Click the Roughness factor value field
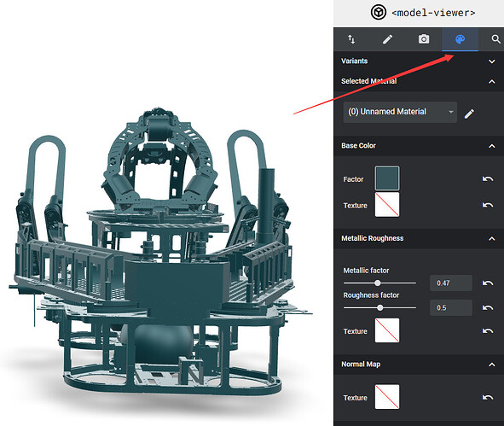 click(451, 308)
